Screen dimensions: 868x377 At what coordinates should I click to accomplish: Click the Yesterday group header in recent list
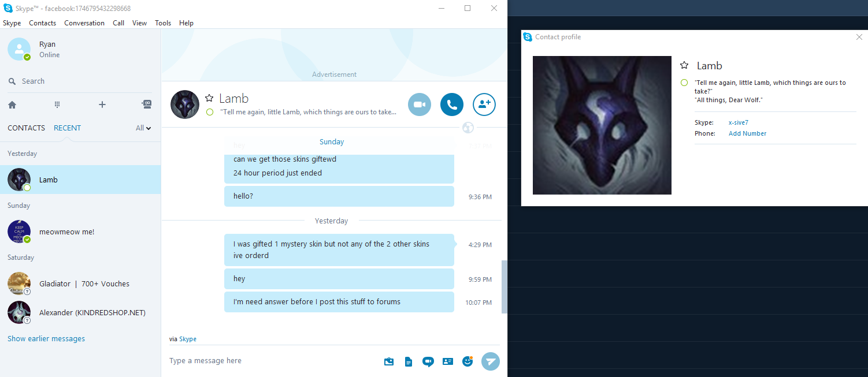coord(22,154)
